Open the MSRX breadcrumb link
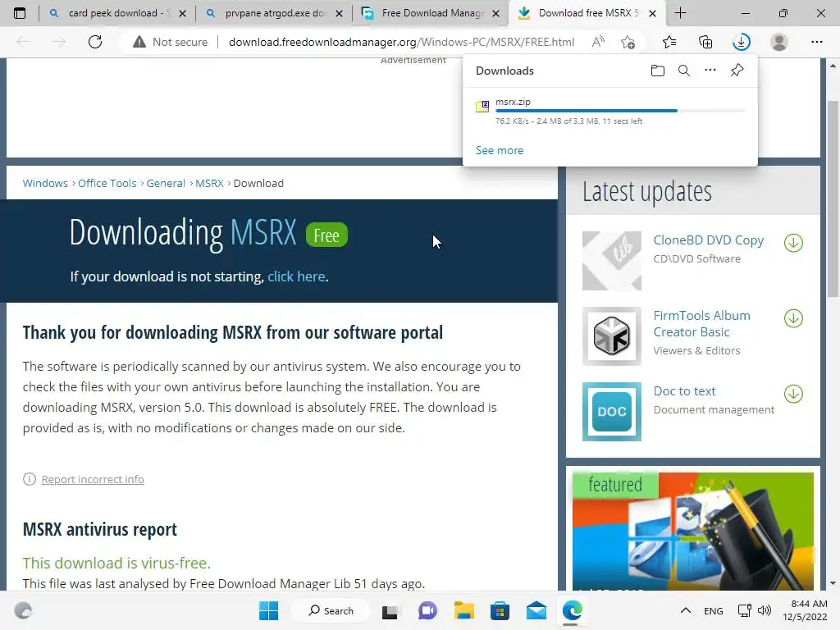Screen dimensions: 840x630 (x=209, y=183)
